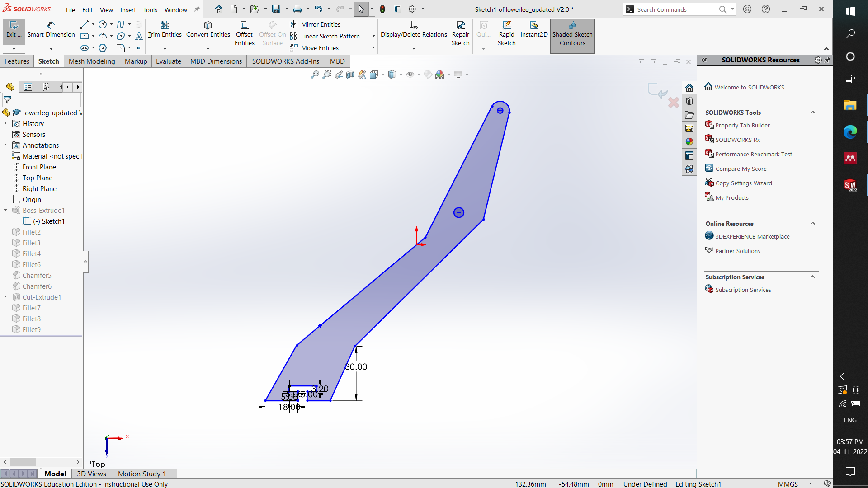Image resolution: width=868 pixels, height=488 pixels.
Task: Open the Insert menu
Action: pyautogui.click(x=128, y=9)
